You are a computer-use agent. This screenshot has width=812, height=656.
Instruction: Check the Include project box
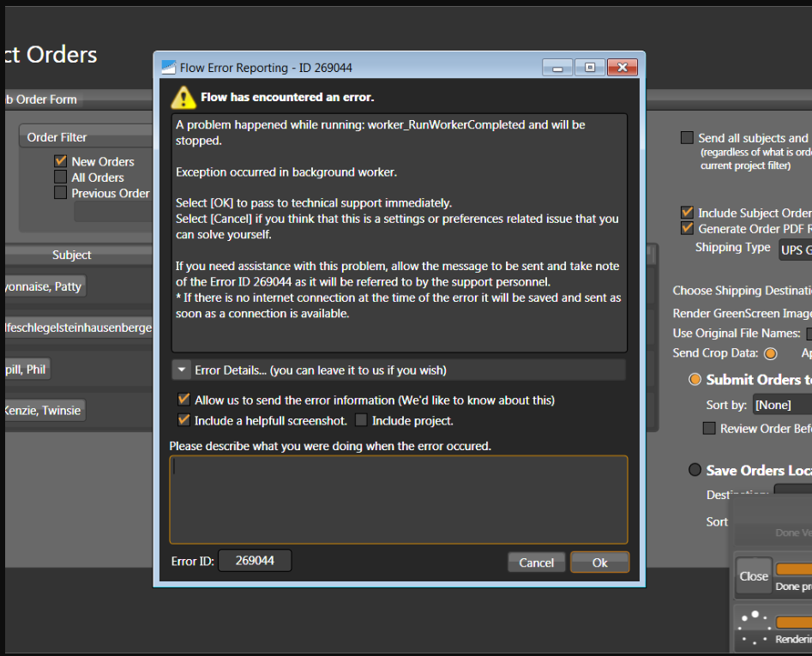pyautogui.click(x=362, y=420)
